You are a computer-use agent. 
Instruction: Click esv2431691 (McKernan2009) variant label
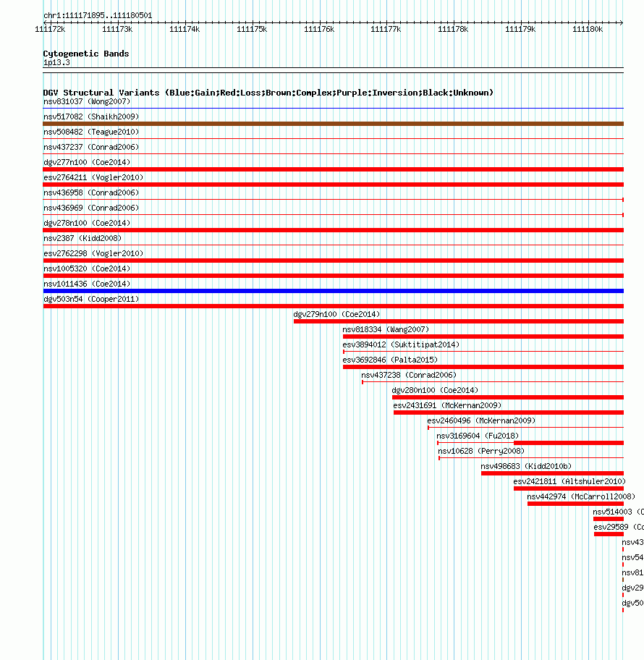tap(447, 405)
